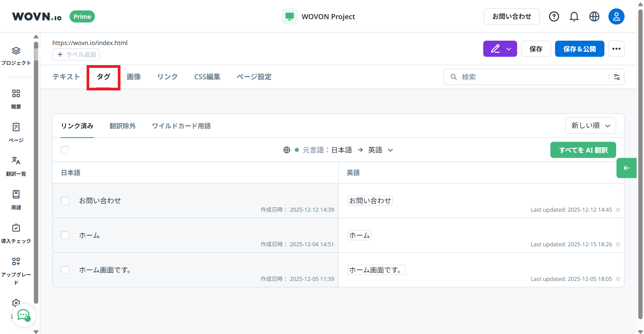
Task: Click 作成日時： 2025-12-04 14:51 text
Action: pos(297,244)
